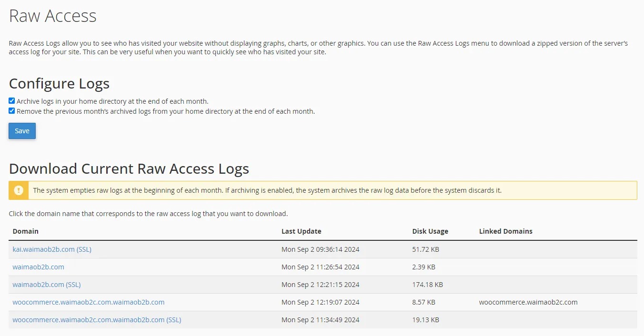644x336 pixels.
Task: Click the yellow warning icon in notice banner
Action: coord(18,190)
